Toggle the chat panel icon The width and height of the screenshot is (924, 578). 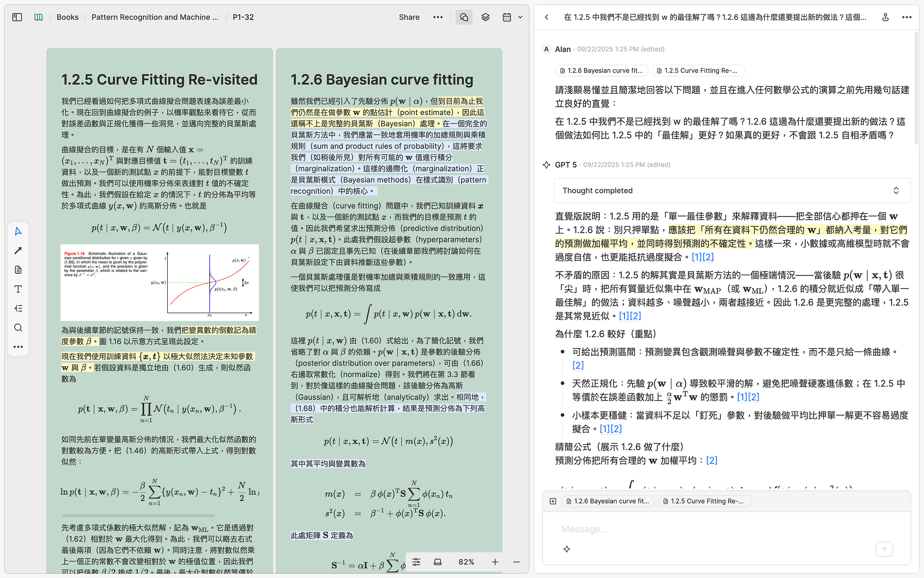[x=464, y=17]
